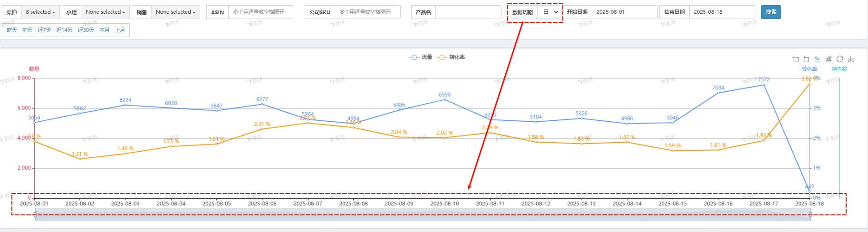Click the 公司SKU input box

(x=367, y=12)
